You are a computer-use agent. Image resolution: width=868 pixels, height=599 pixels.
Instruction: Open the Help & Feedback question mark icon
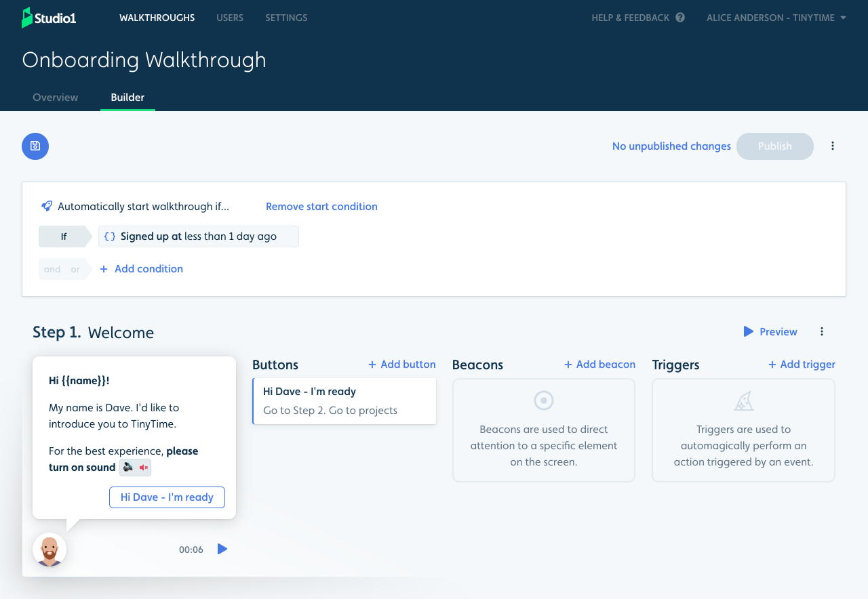[680, 18]
